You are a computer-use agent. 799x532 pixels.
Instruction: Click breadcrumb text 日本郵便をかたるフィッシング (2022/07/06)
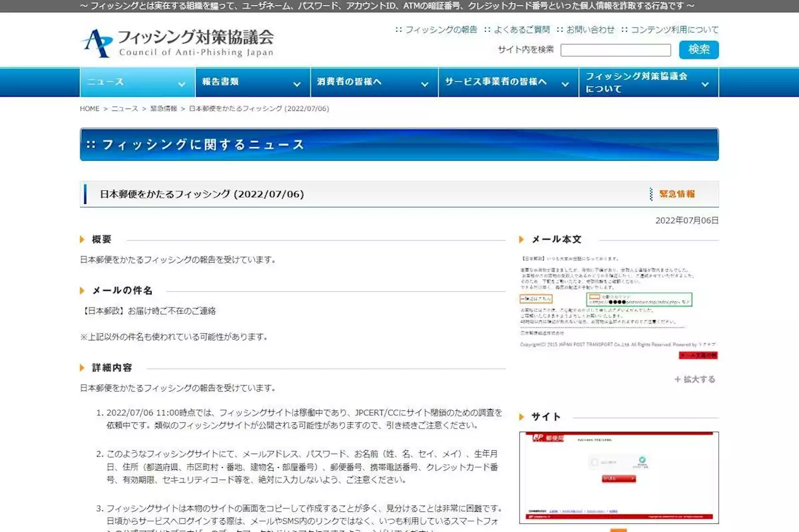(x=258, y=109)
